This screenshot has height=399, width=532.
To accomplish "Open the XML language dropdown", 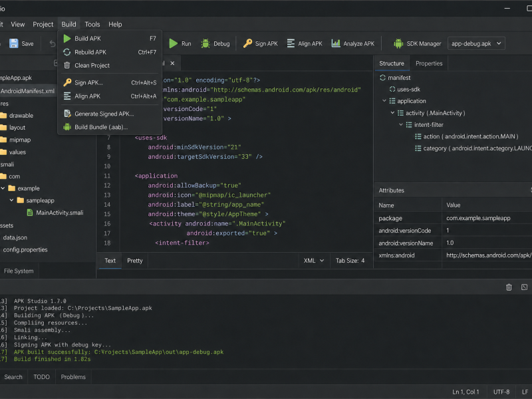I will coord(313,261).
